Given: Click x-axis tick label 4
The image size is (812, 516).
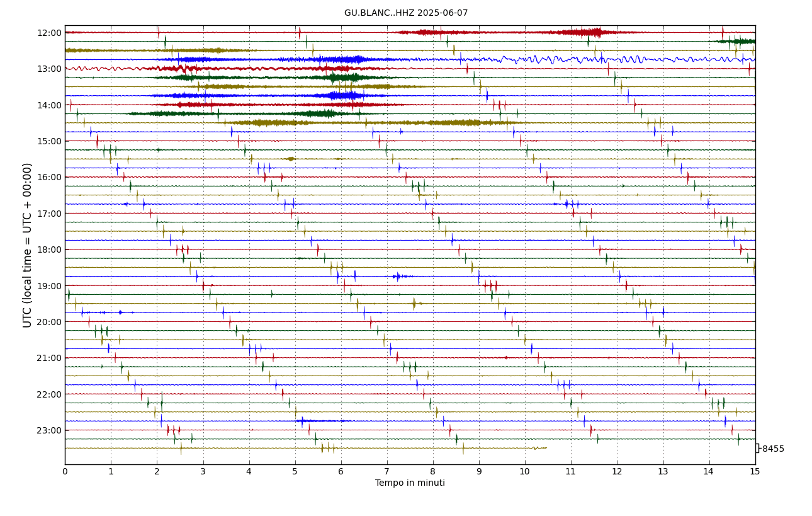Looking at the screenshot, I should (249, 471).
